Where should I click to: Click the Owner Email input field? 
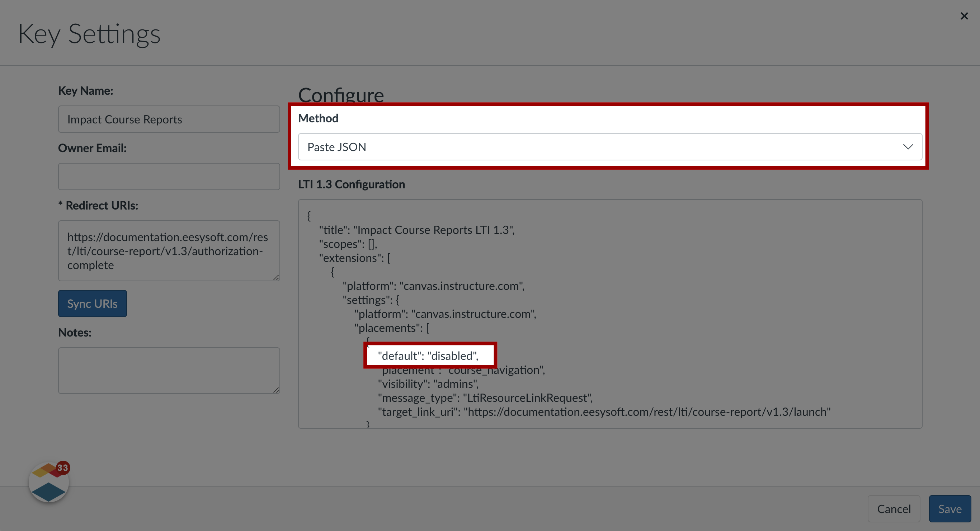tap(169, 176)
